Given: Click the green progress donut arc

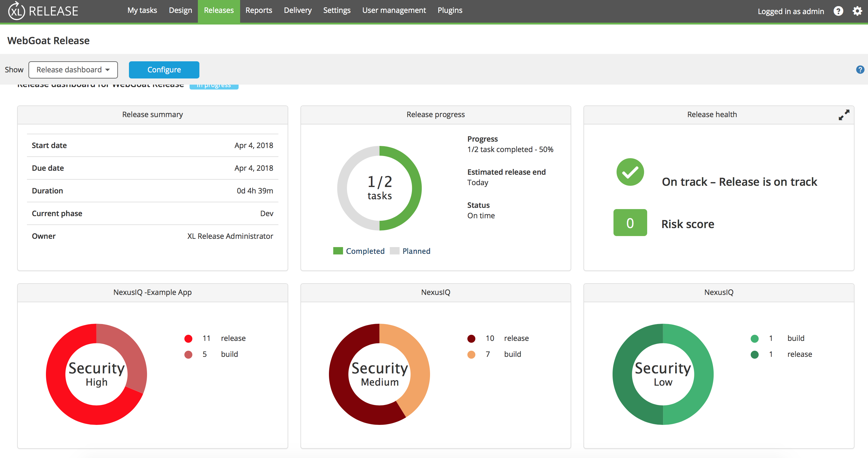Looking at the screenshot, I should point(417,188).
